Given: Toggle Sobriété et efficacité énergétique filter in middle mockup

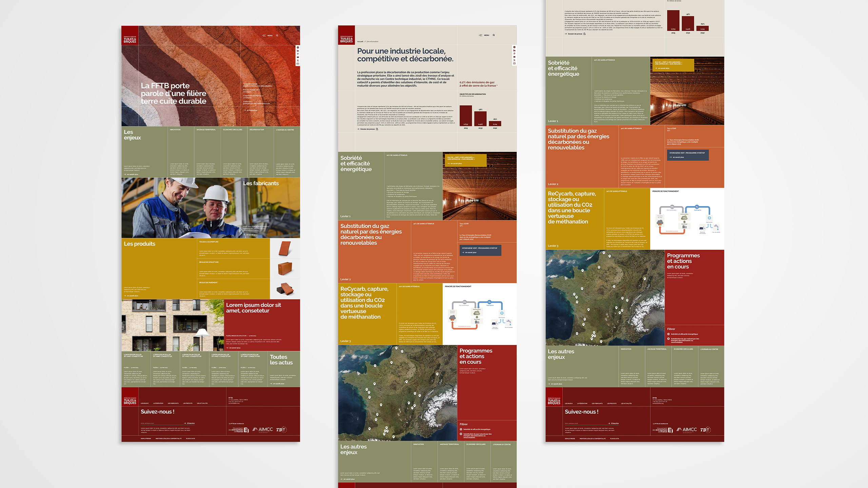Looking at the screenshot, I should (461, 429).
